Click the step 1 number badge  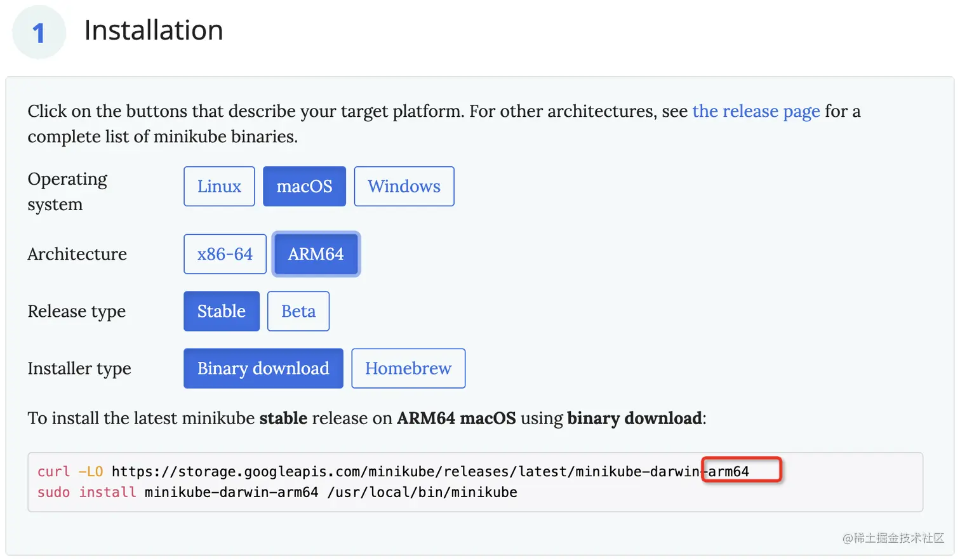tap(39, 32)
